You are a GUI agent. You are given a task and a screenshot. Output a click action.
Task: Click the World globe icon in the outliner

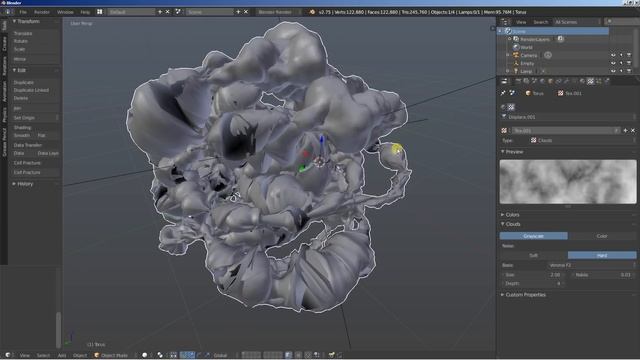(516, 47)
